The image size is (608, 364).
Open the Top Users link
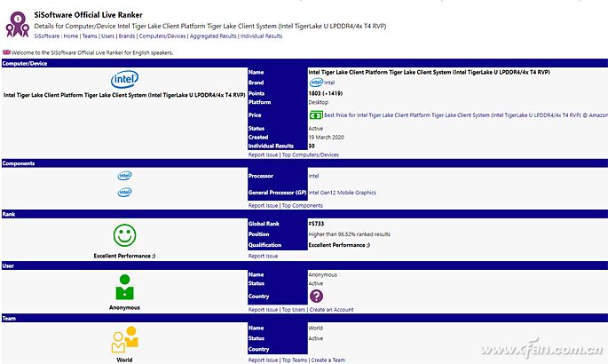295,310
